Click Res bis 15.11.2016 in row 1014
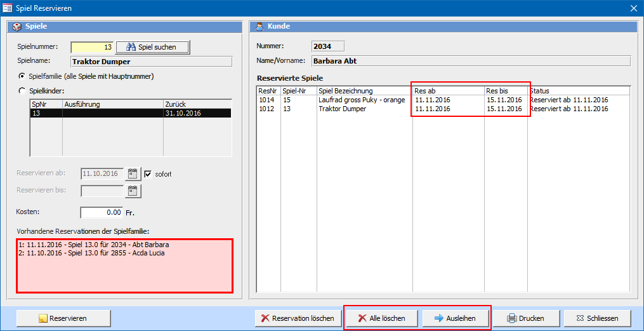This screenshot has height=331, width=644. tap(504, 100)
